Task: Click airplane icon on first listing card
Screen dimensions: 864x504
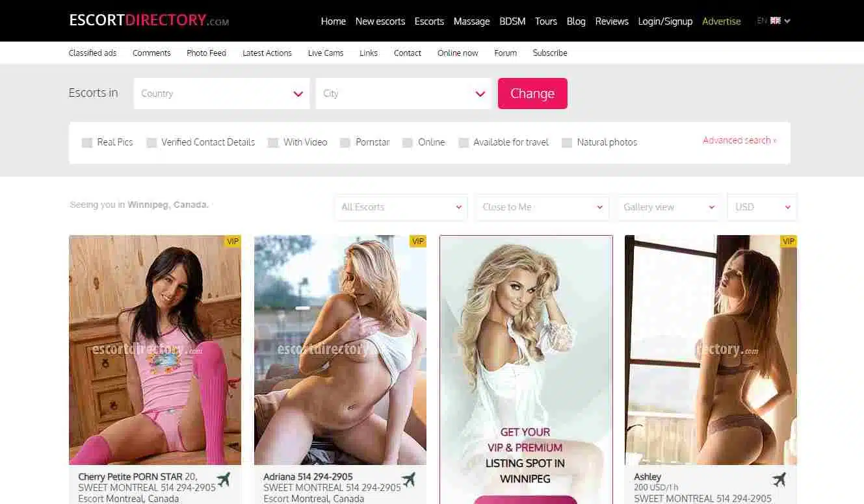Action: pos(224,480)
